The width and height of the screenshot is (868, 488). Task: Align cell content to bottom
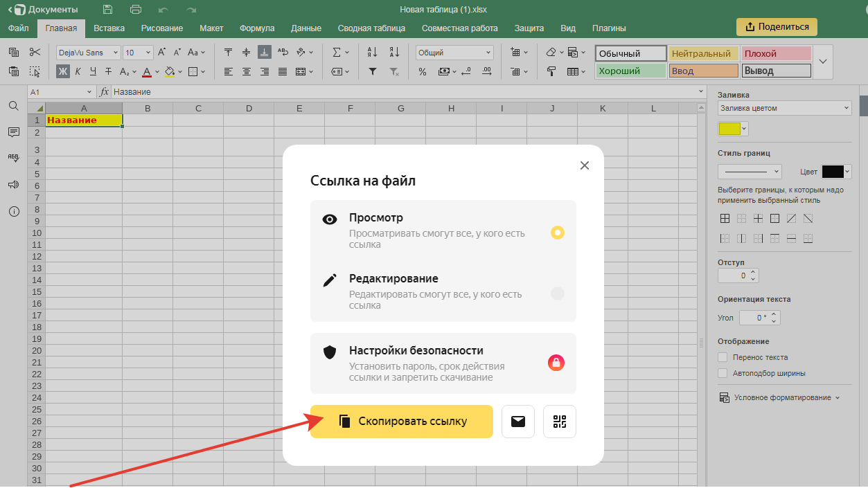(265, 52)
